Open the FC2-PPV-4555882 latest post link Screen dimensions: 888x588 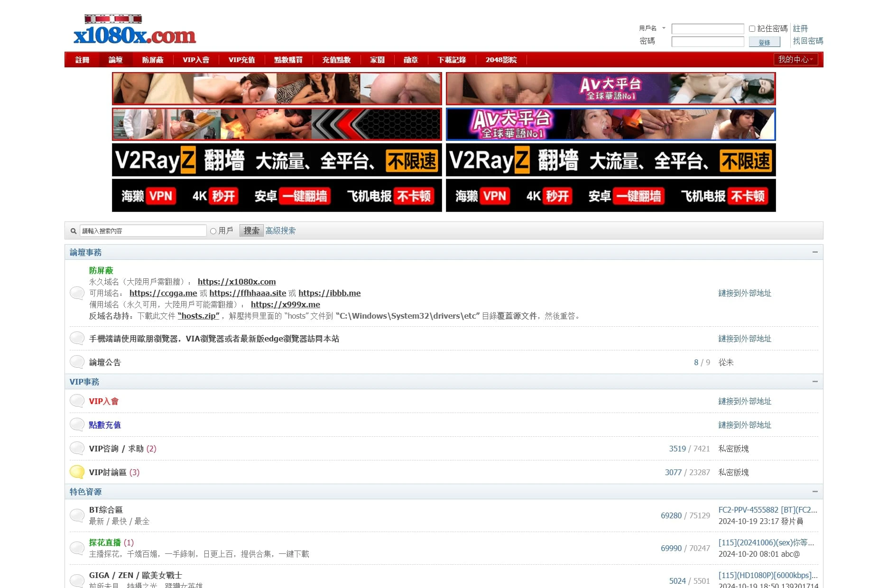coord(768,510)
